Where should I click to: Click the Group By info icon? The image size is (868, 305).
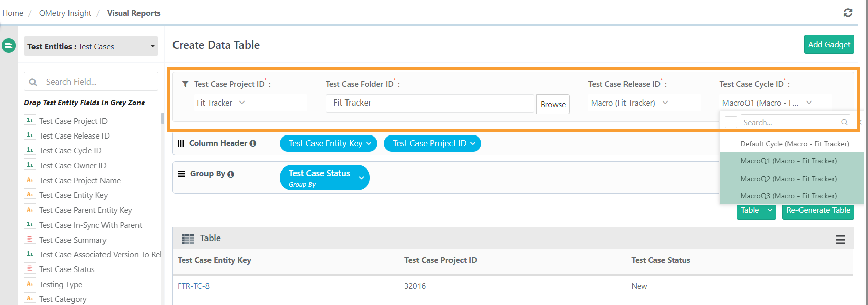point(231,174)
